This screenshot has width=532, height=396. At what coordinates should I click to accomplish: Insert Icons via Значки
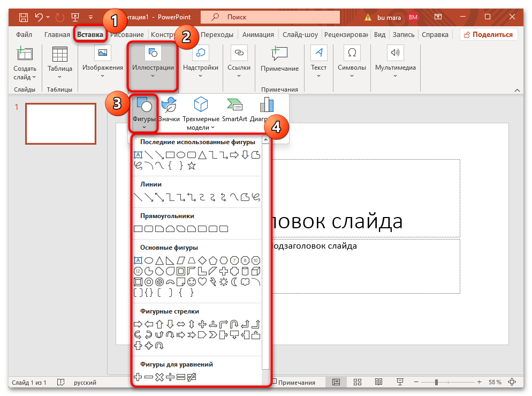169,109
